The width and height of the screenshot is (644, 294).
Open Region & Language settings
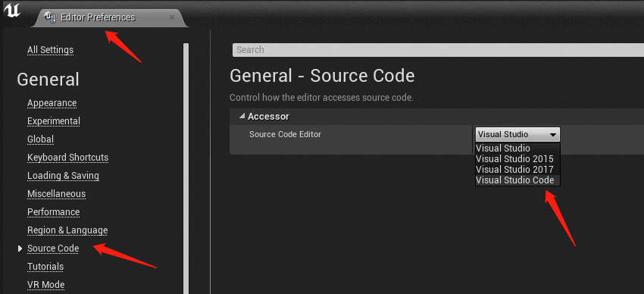67,230
